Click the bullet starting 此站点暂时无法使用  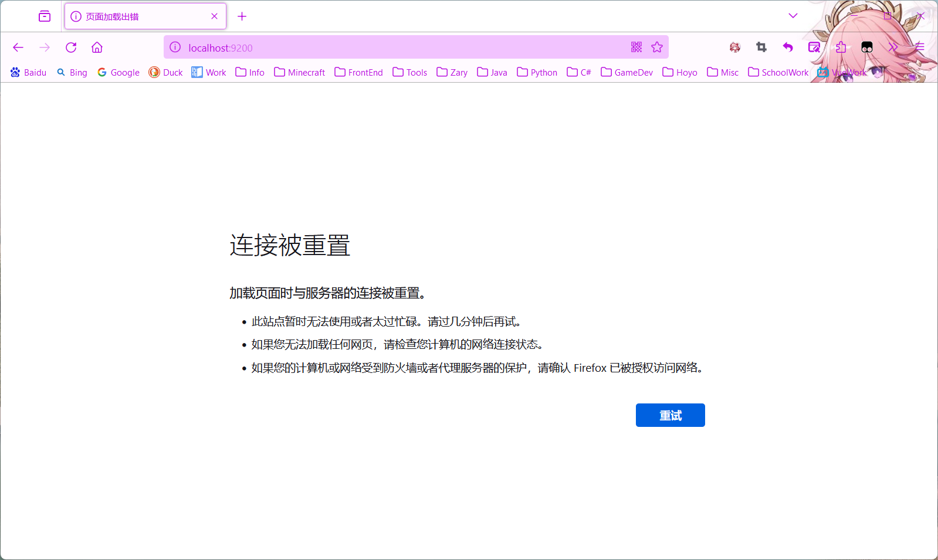[387, 321]
